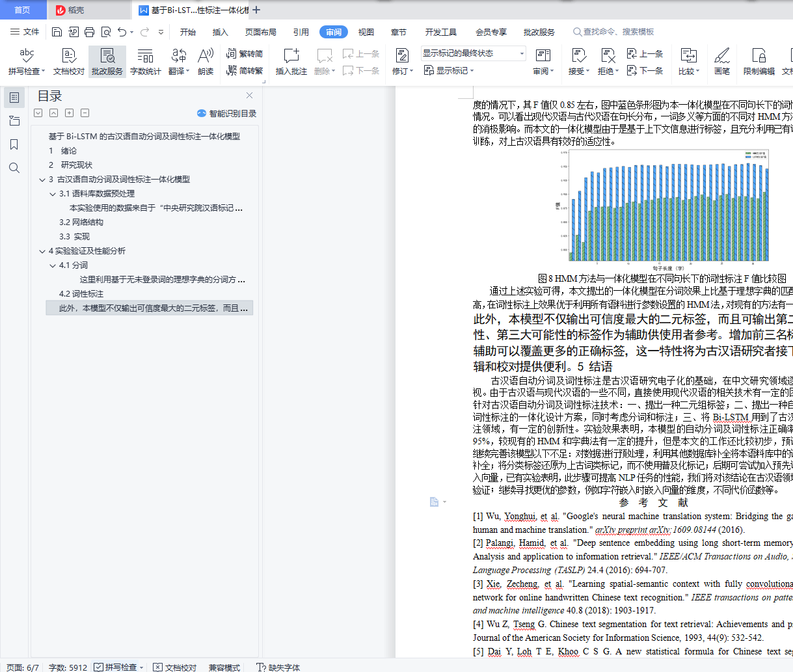Select the 画笔 pen tool
The height and width of the screenshot is (672, 793).
coord(722,62)
